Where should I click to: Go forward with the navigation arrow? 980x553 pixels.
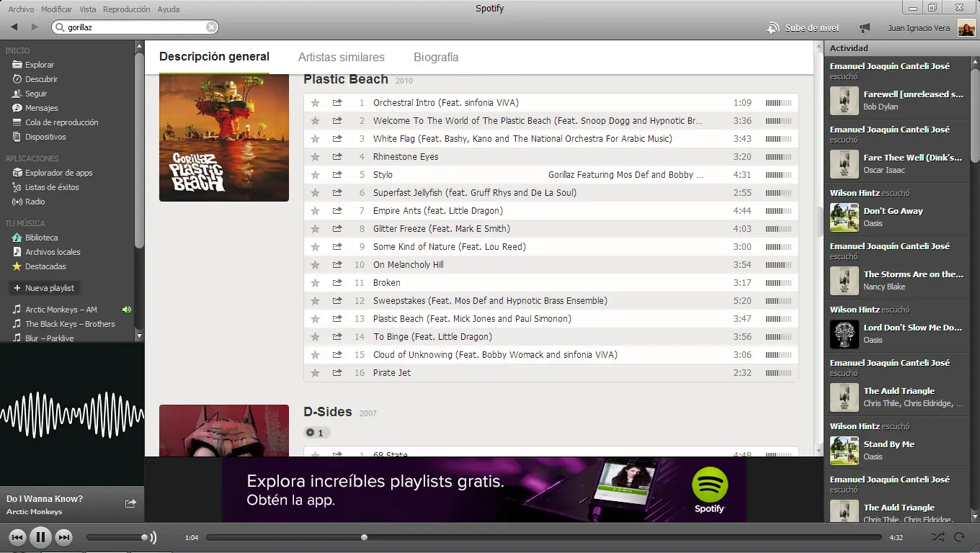point(35,27)
